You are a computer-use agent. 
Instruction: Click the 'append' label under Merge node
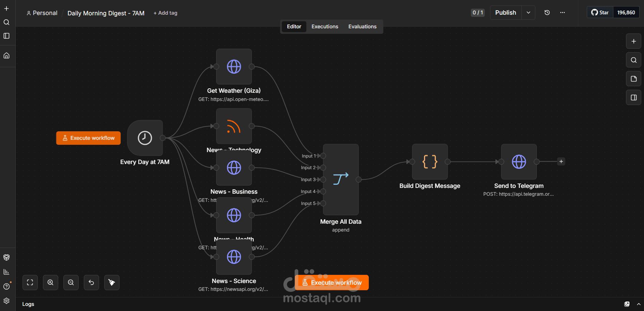pos(341,230)
